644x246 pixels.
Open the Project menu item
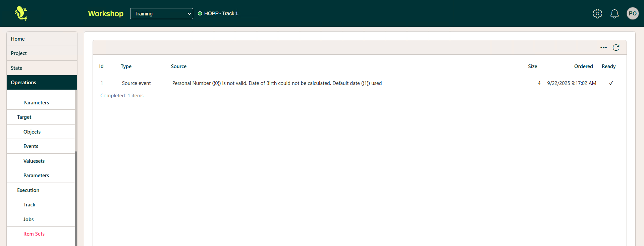(x=19, y=53)
